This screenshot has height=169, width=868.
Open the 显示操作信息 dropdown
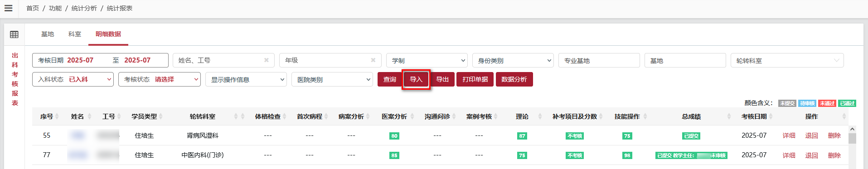coord(246,79)
